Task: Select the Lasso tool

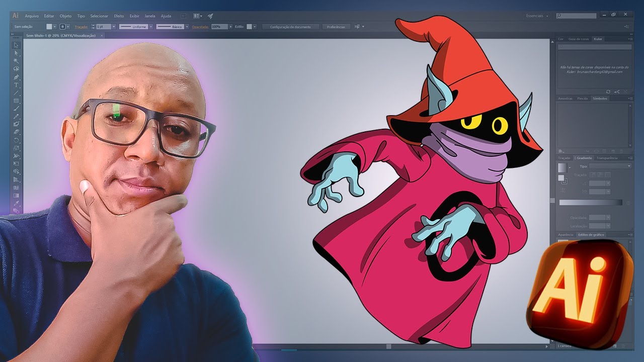Action: click(x=16, y=69)
